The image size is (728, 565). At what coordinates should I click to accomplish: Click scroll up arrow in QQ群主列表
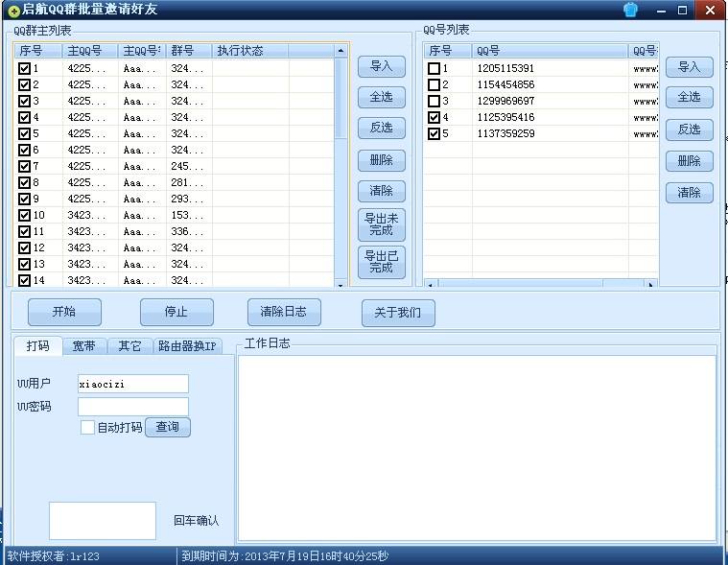coord(341,51)
